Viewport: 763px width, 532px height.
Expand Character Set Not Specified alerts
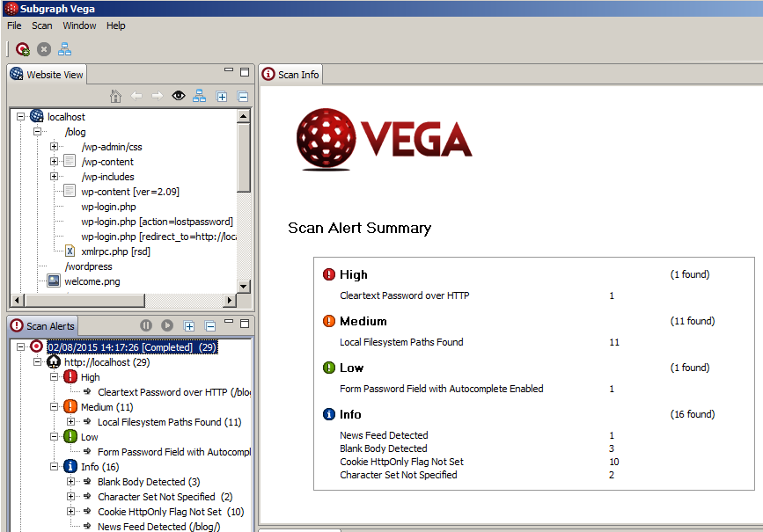pyautogui.click(x=71, y=497)
